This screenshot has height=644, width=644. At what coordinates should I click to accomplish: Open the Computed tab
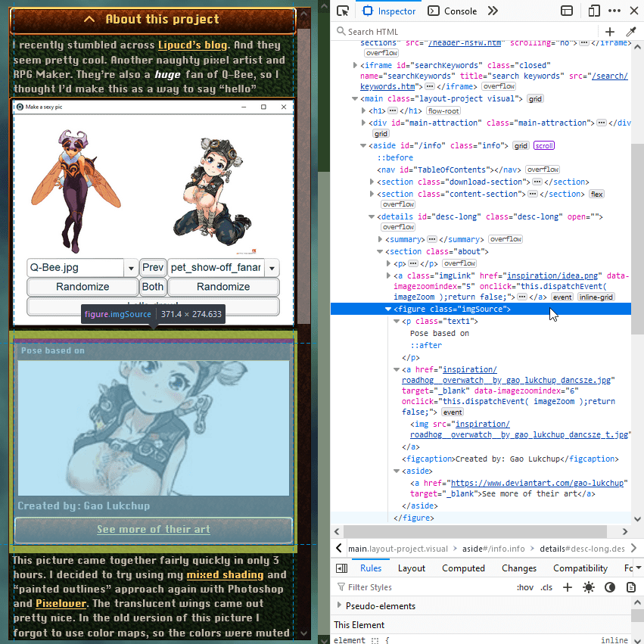pos(463,568)
